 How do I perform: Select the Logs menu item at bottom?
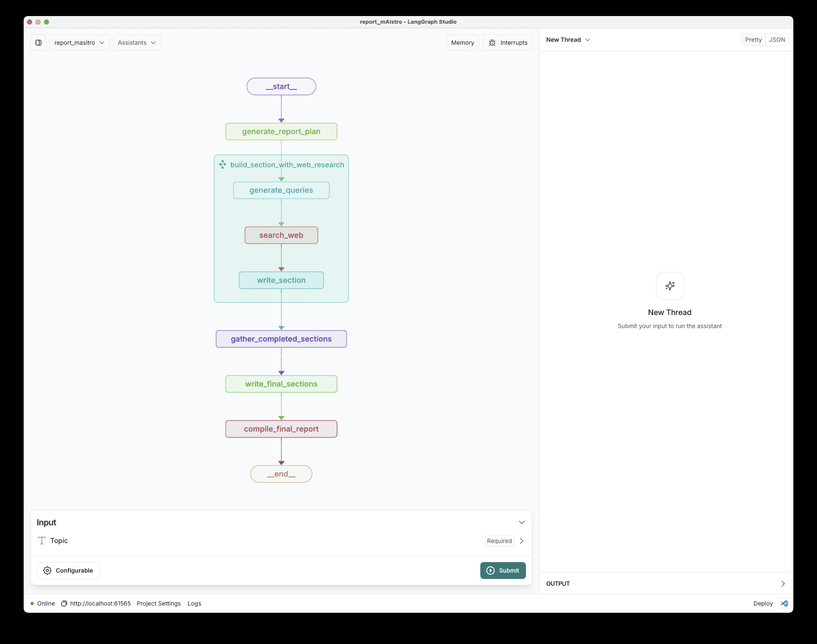point(193,603)
